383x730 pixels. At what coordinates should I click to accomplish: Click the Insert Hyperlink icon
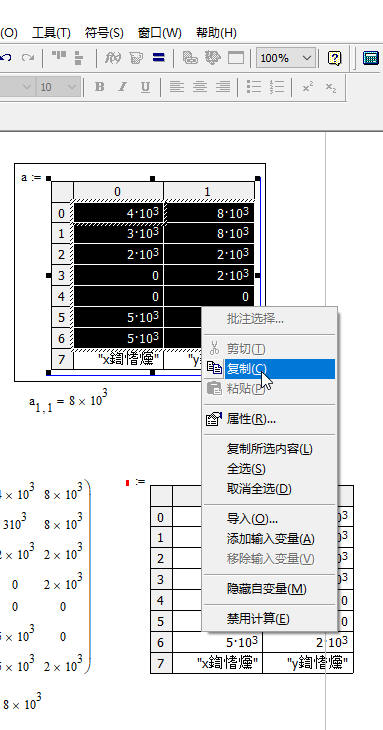[190, 58]
